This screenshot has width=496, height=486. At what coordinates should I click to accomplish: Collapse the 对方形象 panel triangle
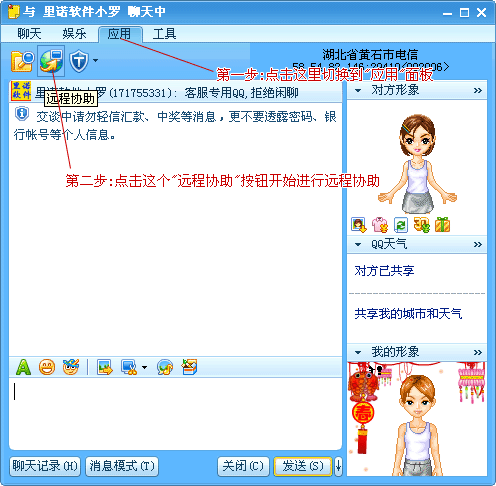point(358,90)
